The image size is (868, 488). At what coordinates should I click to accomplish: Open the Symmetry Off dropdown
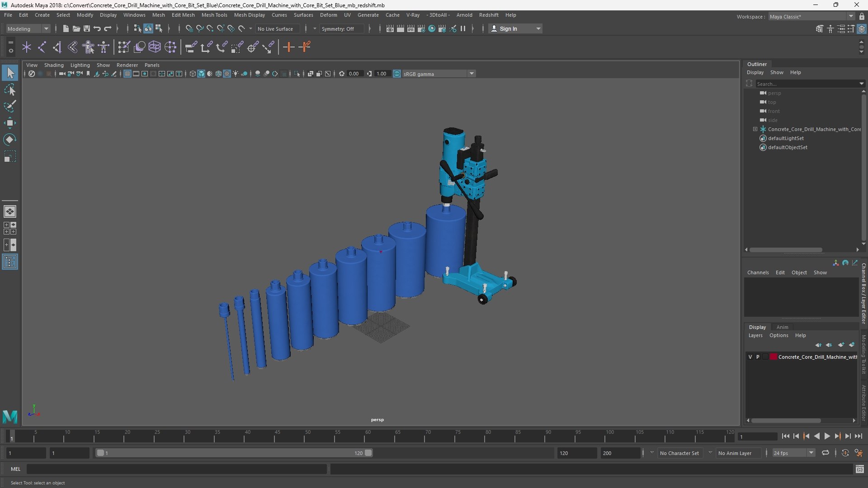[x=341, y=28]
